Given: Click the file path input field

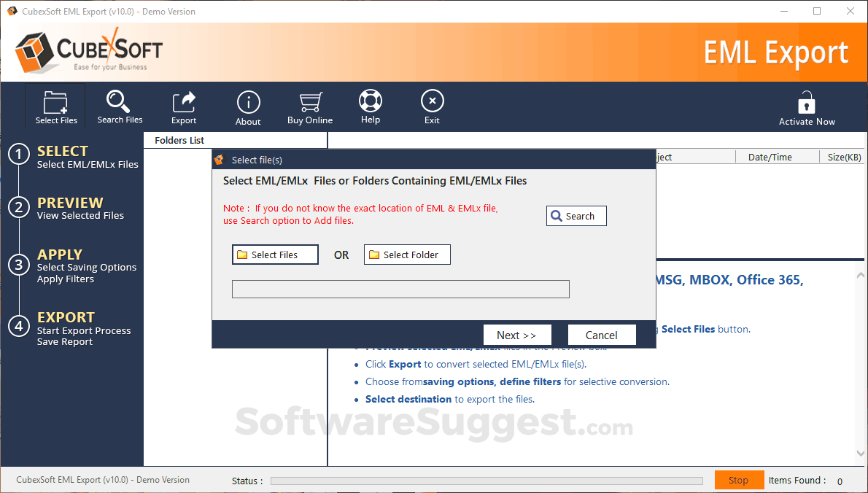Looking at the screenshot, I should tap(400, 289).
